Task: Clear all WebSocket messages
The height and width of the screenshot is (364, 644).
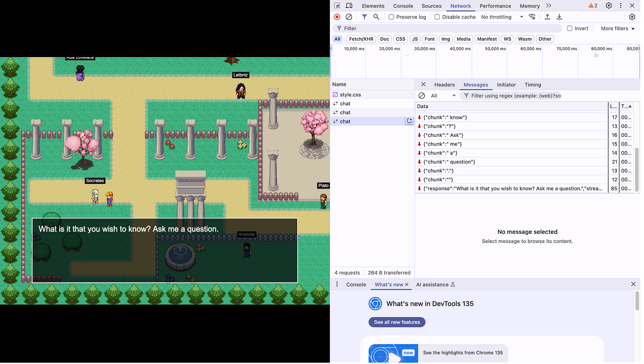Action: (422, 96)
